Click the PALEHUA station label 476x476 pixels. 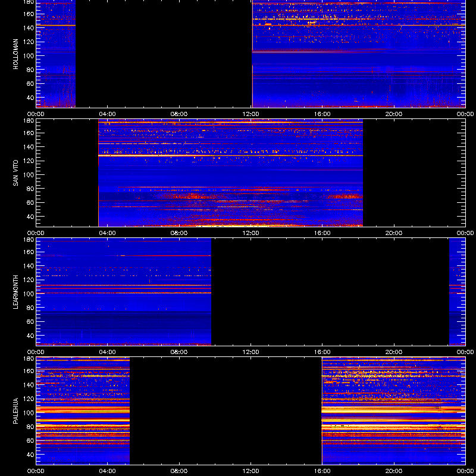pyautogui.click(x=16, y=411)
